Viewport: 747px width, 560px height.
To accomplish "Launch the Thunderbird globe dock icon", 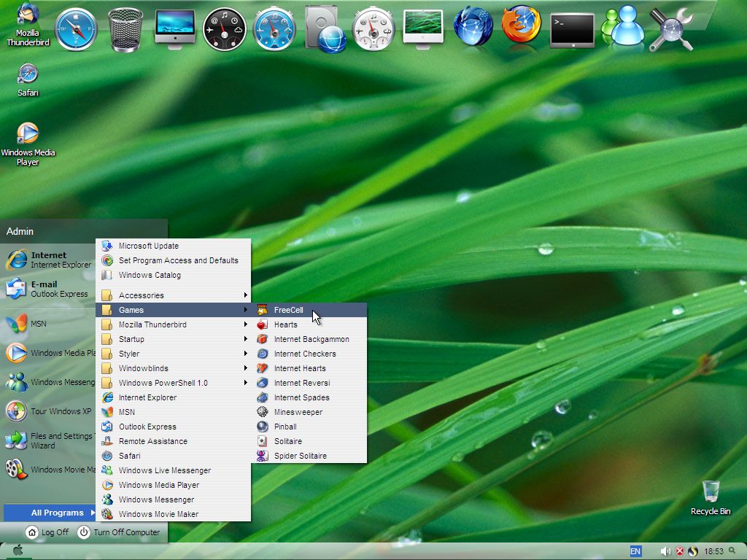I will click(473, 27).
